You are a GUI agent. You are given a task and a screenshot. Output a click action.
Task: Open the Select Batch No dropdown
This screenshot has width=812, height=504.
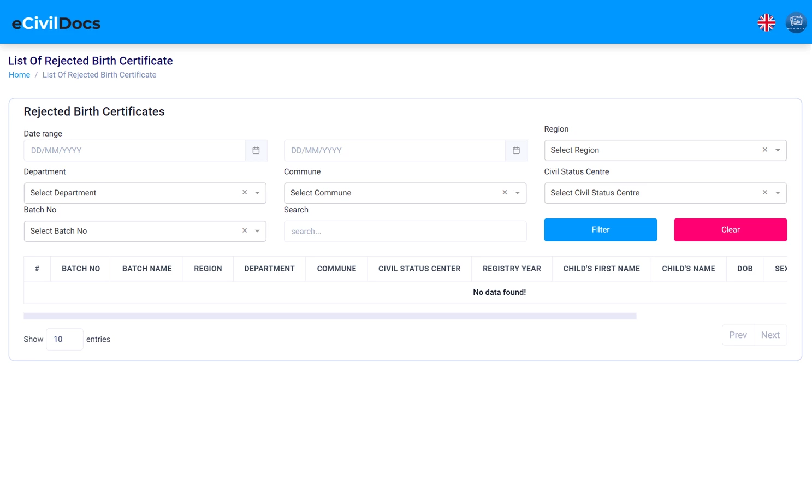pyautogui.click(x=257, y=231)
